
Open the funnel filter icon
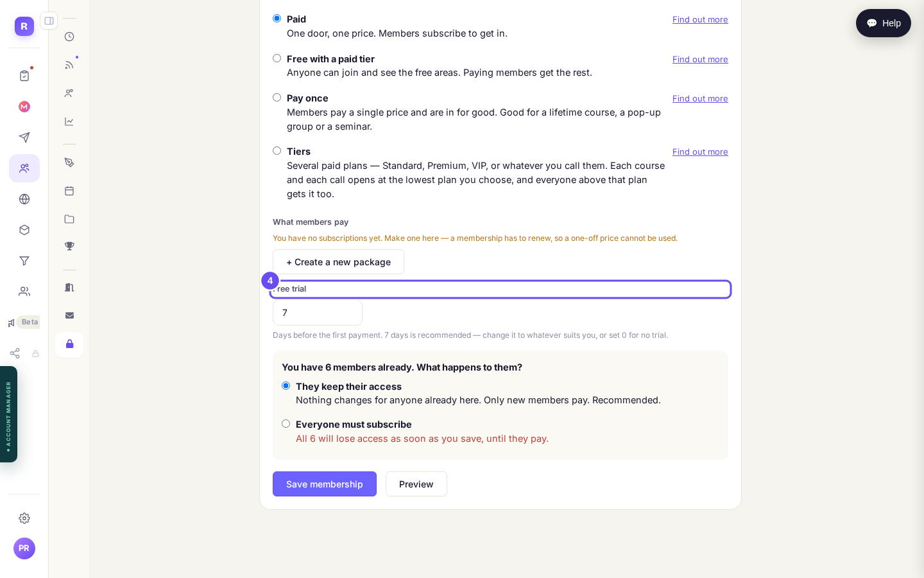click(x=24, y=261)
